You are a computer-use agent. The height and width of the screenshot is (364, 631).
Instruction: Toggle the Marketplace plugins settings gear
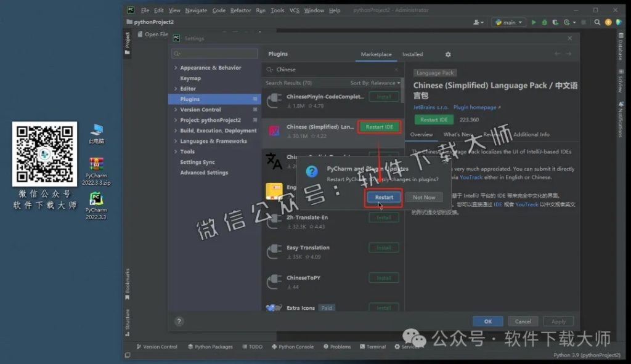pyautogui.click(x=448, y=54)
